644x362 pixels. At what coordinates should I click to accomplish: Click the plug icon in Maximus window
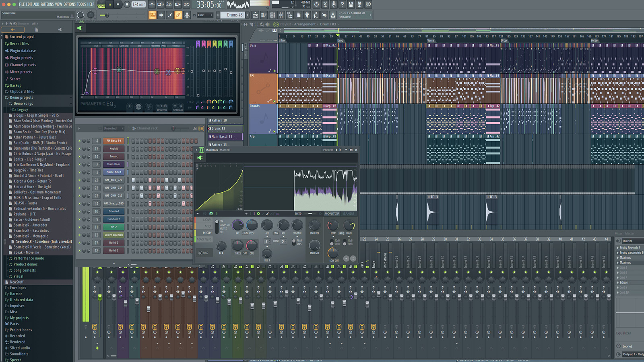click(x=200, y=157)
